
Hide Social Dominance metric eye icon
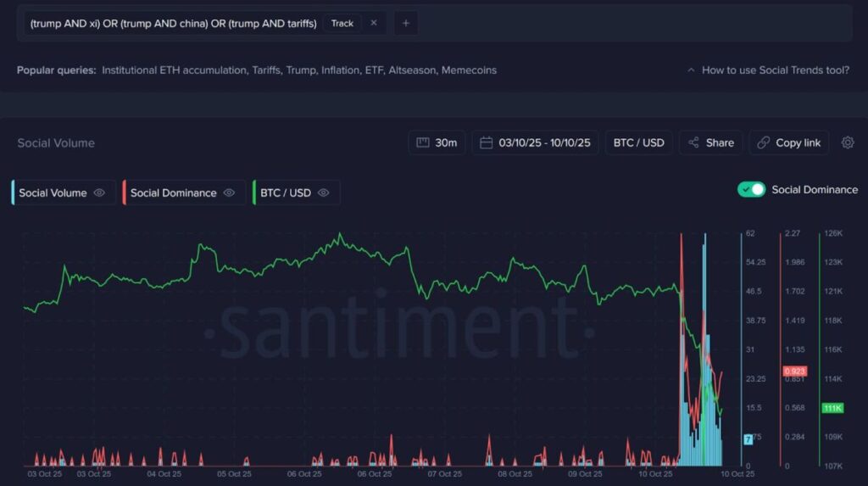pos(229,193)
